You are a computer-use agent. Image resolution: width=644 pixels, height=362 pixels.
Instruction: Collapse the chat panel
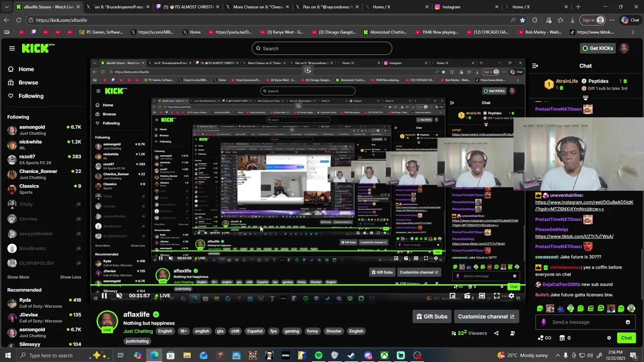[x=535, y=66]
